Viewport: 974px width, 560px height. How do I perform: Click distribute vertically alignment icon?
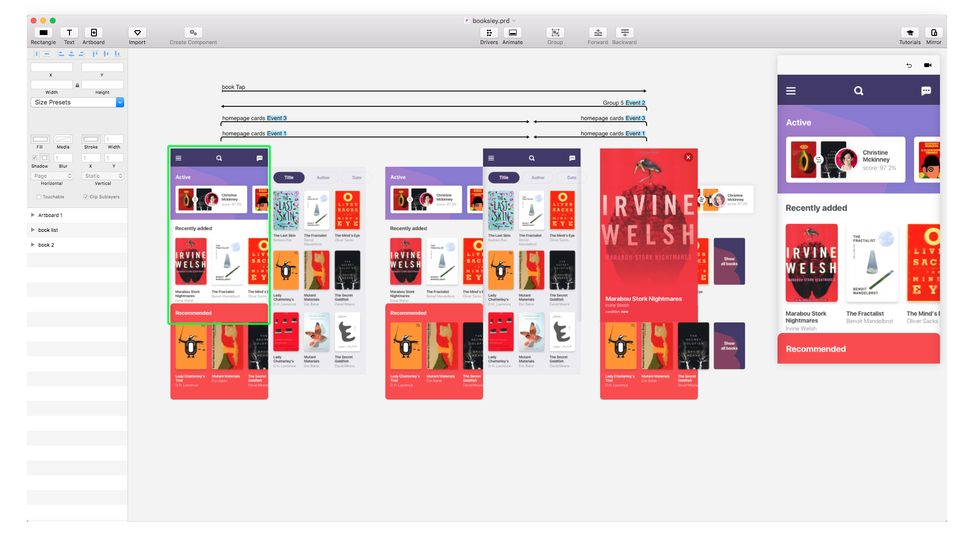47,54
